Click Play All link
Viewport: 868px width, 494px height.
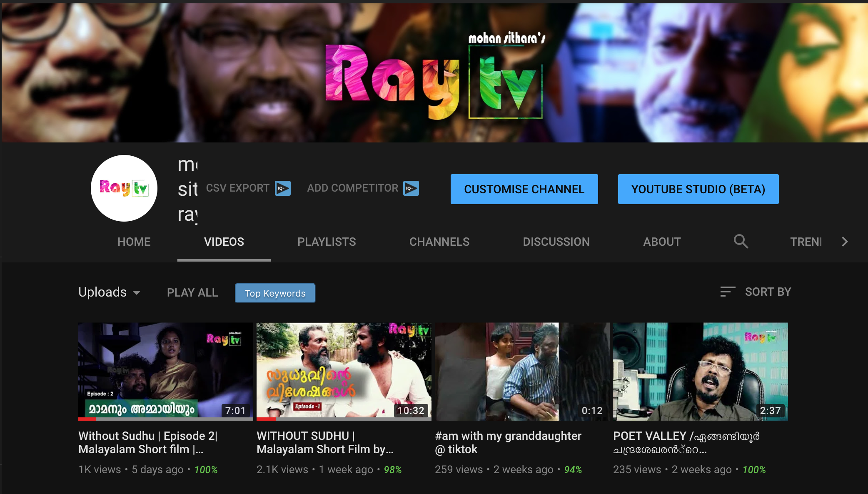click(192, 292)
